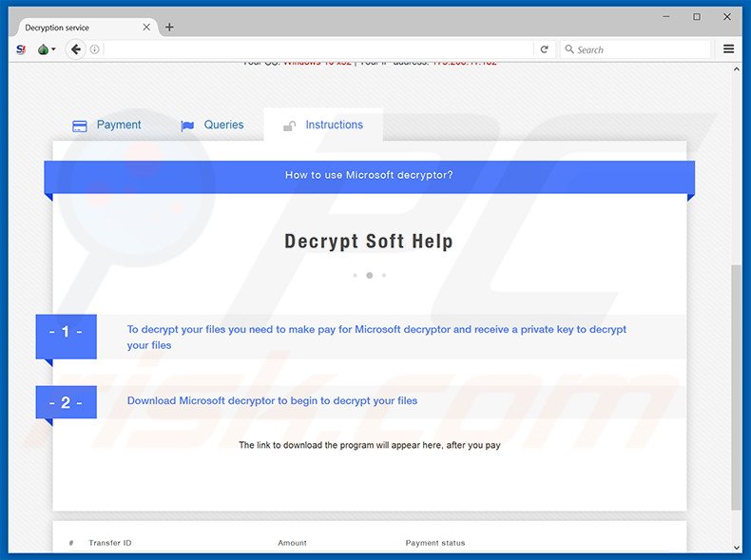
Task: Click the 'Payment status' column header
Action: 434,543
